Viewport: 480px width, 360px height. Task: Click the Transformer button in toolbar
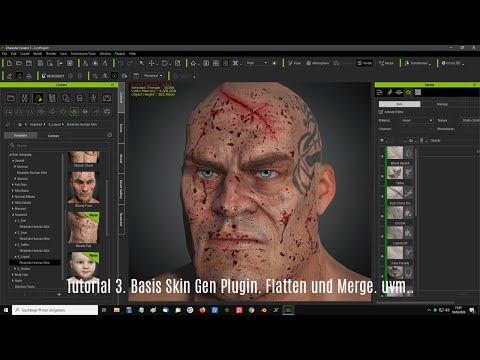click(x=418, y=63)
